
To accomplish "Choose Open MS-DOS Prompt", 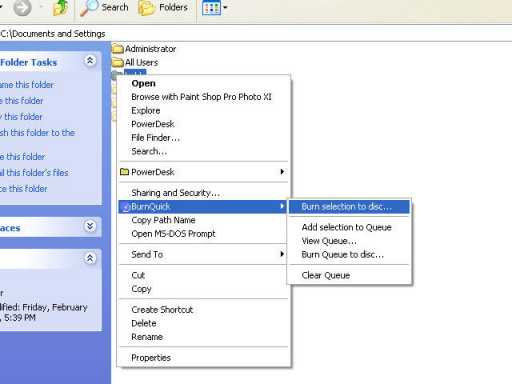I will pyautogui.click(x=204, y=234).
